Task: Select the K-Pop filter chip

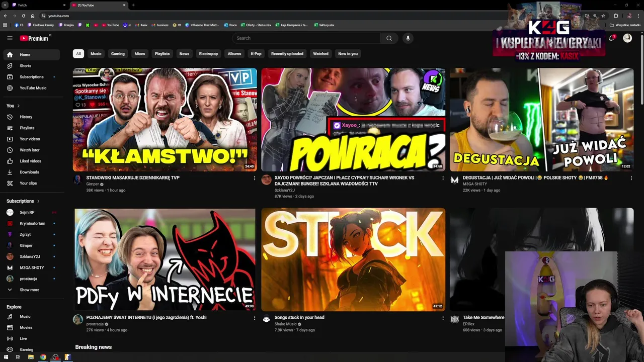Action: (256, 54)
